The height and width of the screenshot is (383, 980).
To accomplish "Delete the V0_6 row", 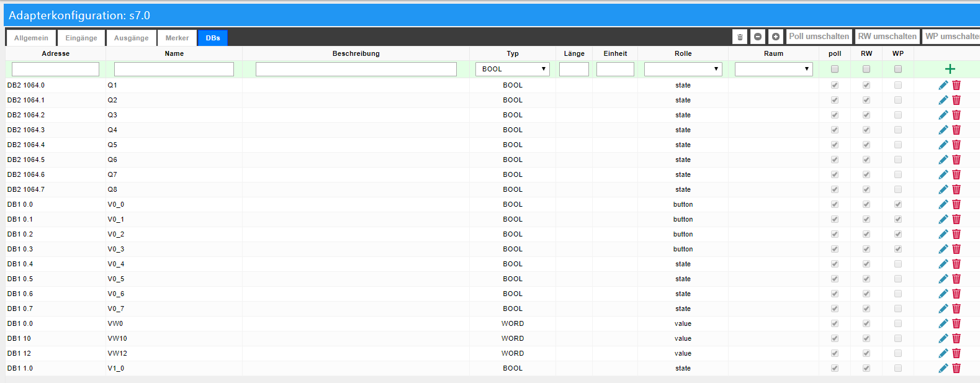I will click(x=956, y=294).
